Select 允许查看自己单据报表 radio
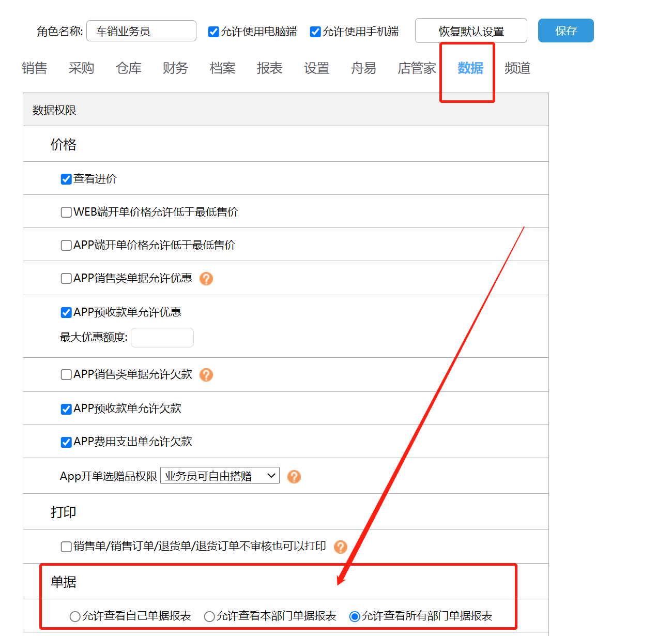This screenshot has height=636, width=672. pos(75,617)
